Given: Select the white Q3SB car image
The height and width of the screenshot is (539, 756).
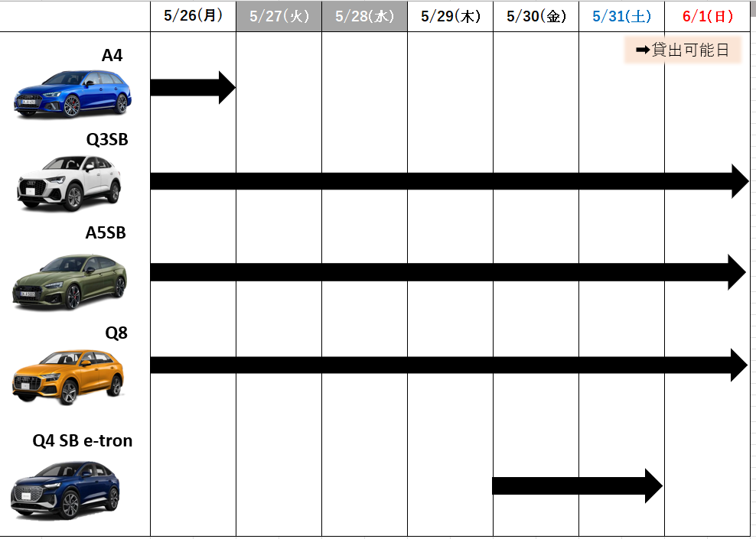Looking at the screenshot, I should [70, 183].
